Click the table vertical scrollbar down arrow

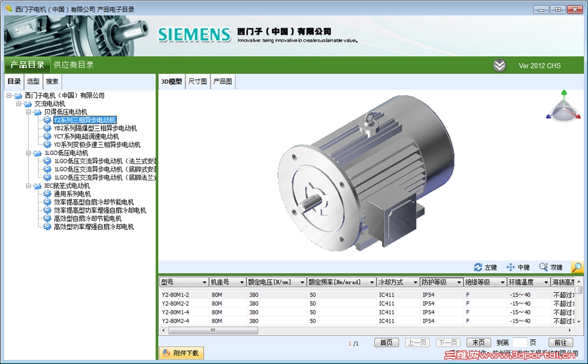tap(579, 322)
